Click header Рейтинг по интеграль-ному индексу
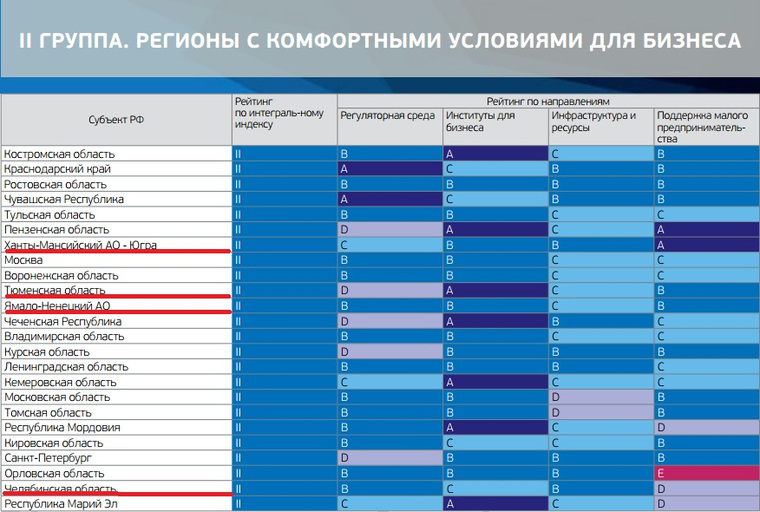Screen dimensions: 760x512 point(285,119)
